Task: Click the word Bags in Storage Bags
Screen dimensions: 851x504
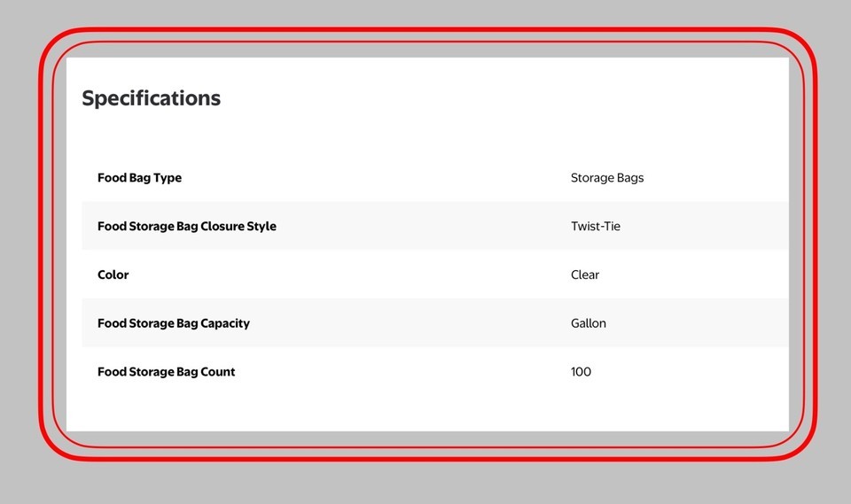Action: pos(630,178)
